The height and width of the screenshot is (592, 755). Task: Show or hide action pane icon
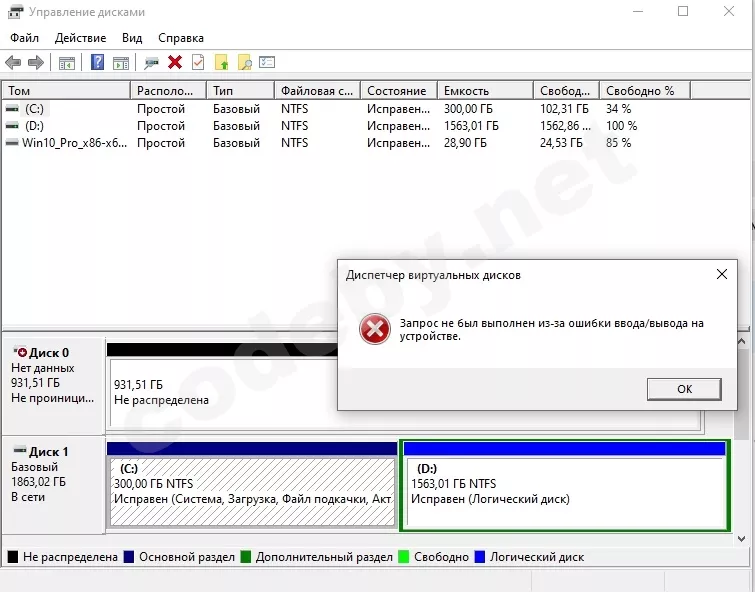pyautogui.click(x=121, y=63)
